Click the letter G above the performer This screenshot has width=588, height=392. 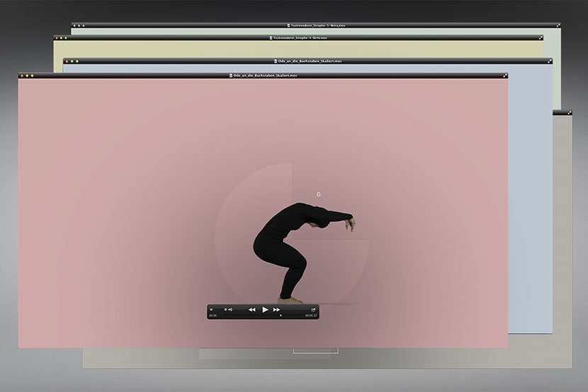coord(319,194)
